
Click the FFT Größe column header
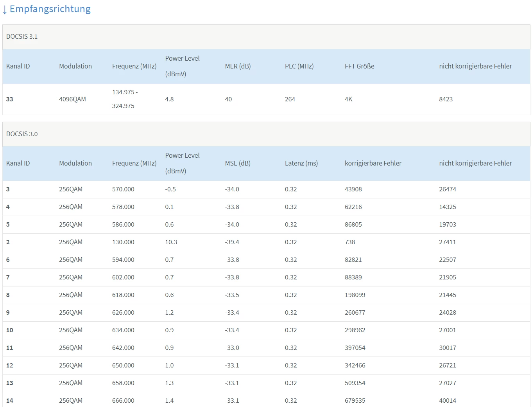point(359,66)
